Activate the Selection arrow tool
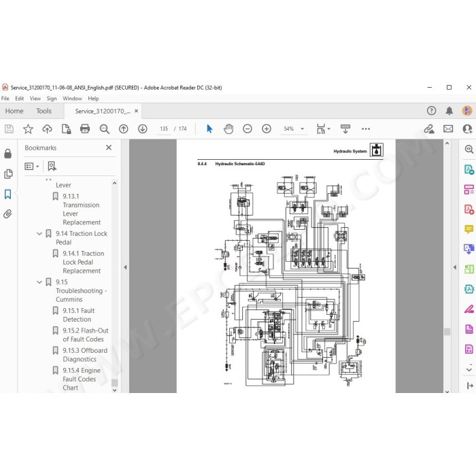 pyautogui.click(x=209, y=129)
